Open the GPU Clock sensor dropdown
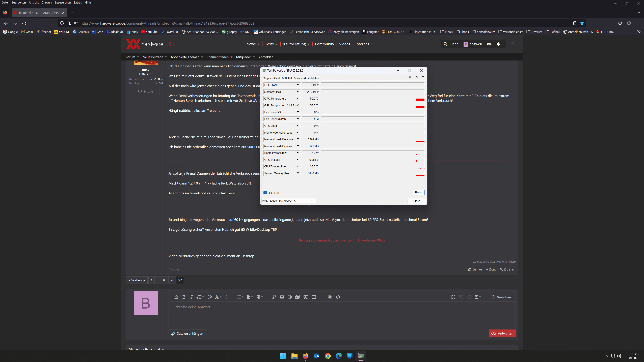Image resolution: width=644 pixels, height=362 pixels. tap(298, 85)
